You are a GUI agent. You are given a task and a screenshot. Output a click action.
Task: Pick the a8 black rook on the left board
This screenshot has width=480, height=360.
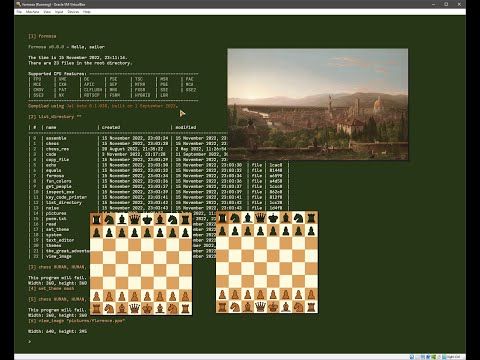pos(97,219)
